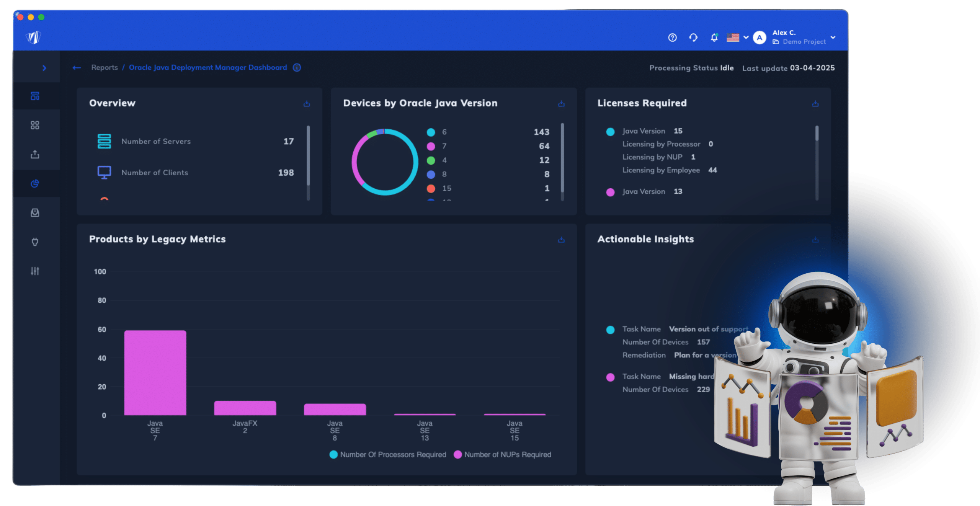Download the Actionable Insights panel
The image size is (980, 506).
point(815,240)
